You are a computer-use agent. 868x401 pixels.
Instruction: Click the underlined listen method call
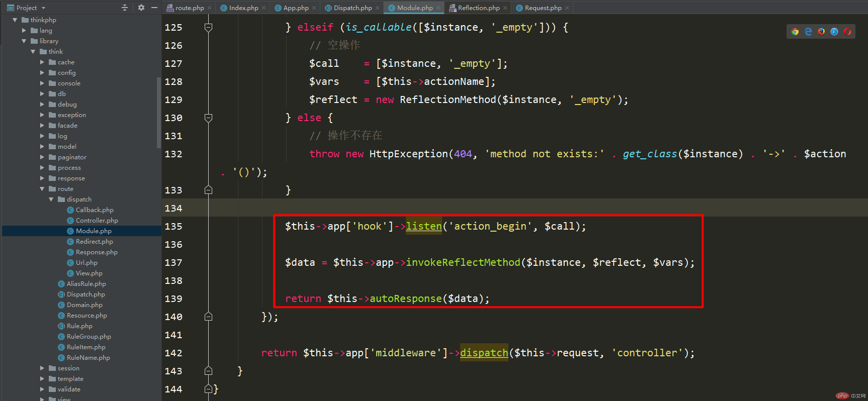[424, 226]
